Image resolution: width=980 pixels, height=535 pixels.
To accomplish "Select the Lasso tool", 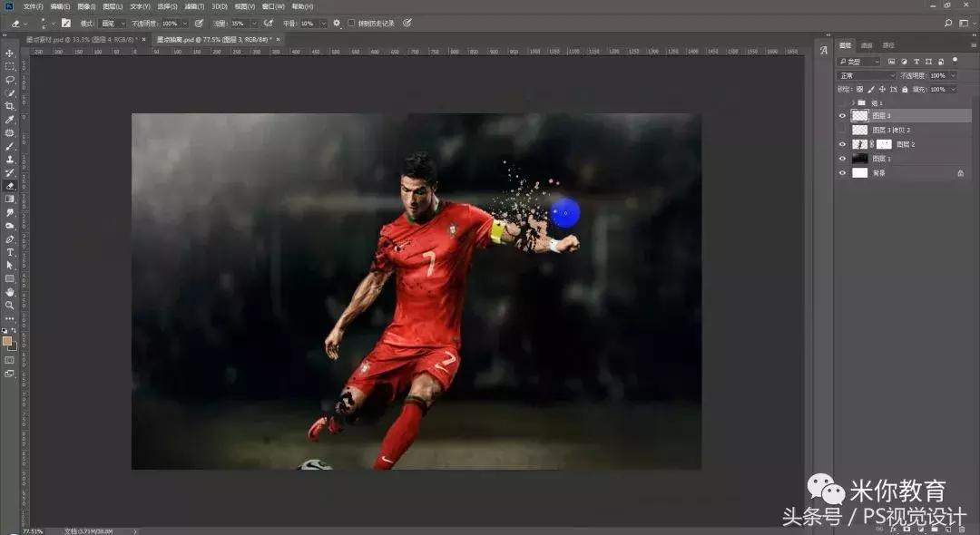I will 10,80.
